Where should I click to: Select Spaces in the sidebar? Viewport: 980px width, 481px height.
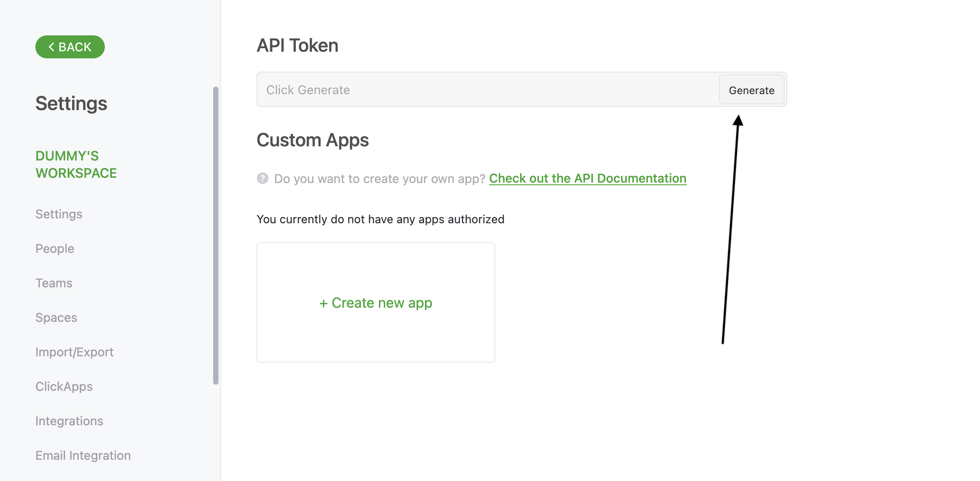click(56, 317)
